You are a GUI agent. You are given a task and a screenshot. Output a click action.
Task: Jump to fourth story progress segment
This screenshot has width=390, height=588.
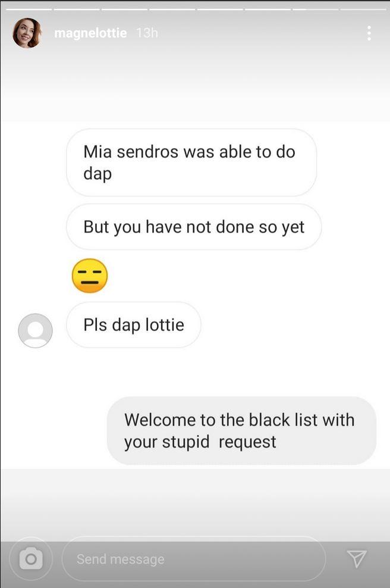click(172, 8)
